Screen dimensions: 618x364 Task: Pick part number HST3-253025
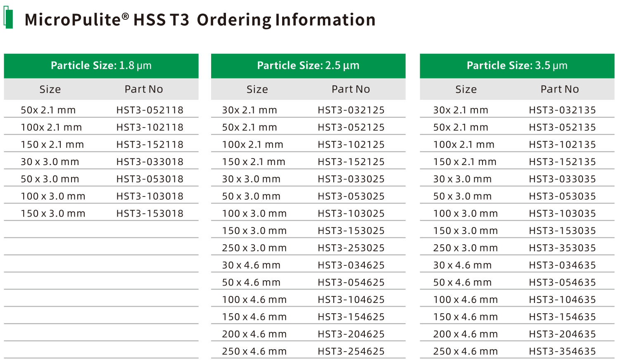point(351,248)
